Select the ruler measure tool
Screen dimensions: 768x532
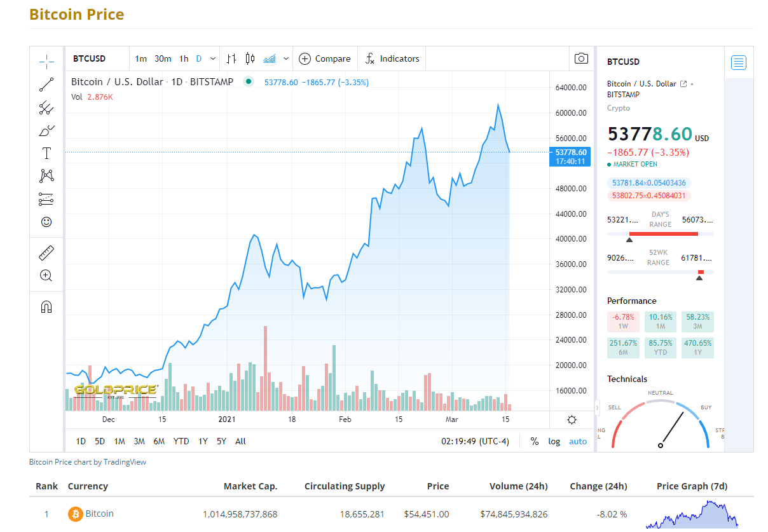pyautogui.click(x=46, y=253)
